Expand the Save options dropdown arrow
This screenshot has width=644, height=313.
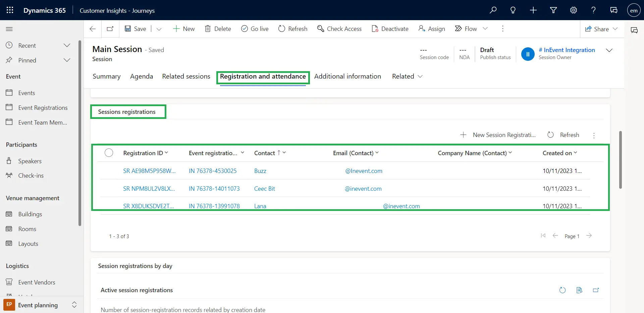[x=159, y=29]
